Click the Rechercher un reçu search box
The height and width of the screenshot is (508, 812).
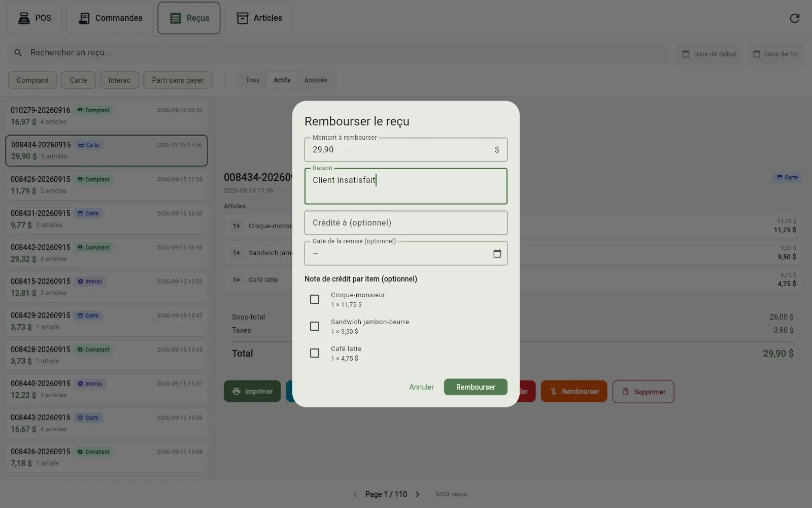point(339,53)
